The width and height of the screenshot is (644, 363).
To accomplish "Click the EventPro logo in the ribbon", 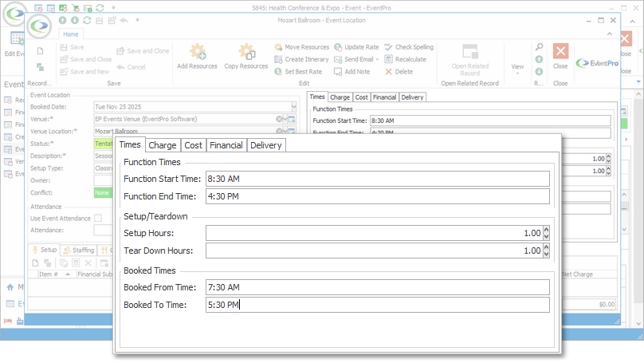I will [x=597, y=63].
